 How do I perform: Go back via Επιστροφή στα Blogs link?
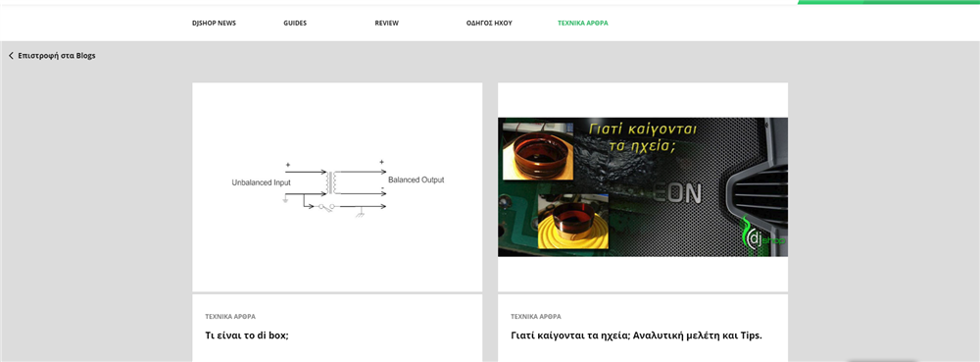(x=56, y=56)
